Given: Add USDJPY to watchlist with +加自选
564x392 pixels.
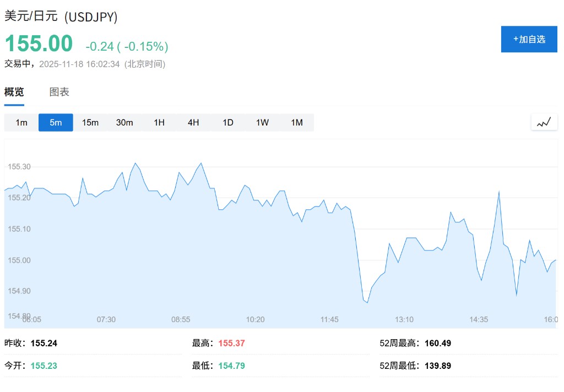Looking at the screenshot, I should [x=529, y=39].
